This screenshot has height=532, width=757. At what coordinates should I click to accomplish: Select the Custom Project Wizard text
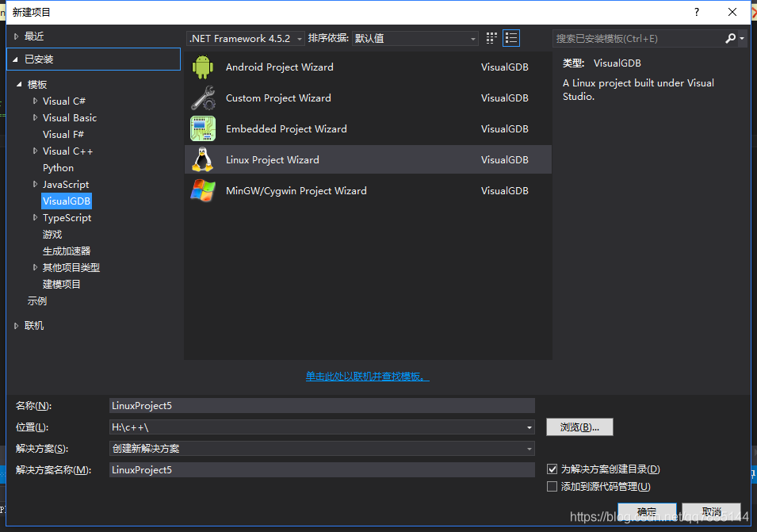278,98
